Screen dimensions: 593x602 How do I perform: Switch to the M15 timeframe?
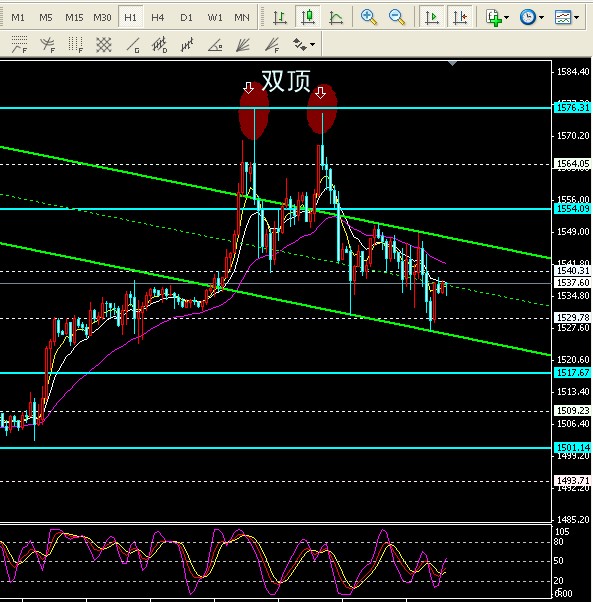click(74, 17)
